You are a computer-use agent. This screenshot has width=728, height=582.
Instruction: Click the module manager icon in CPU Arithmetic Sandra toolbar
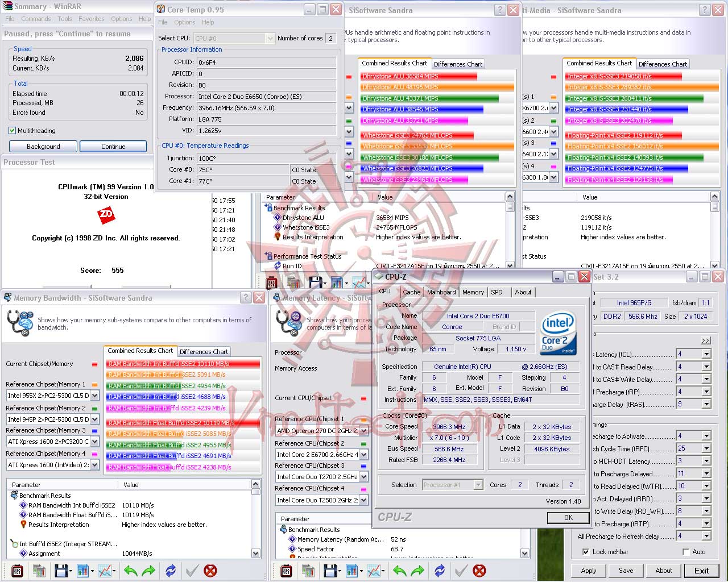point(271,282)
